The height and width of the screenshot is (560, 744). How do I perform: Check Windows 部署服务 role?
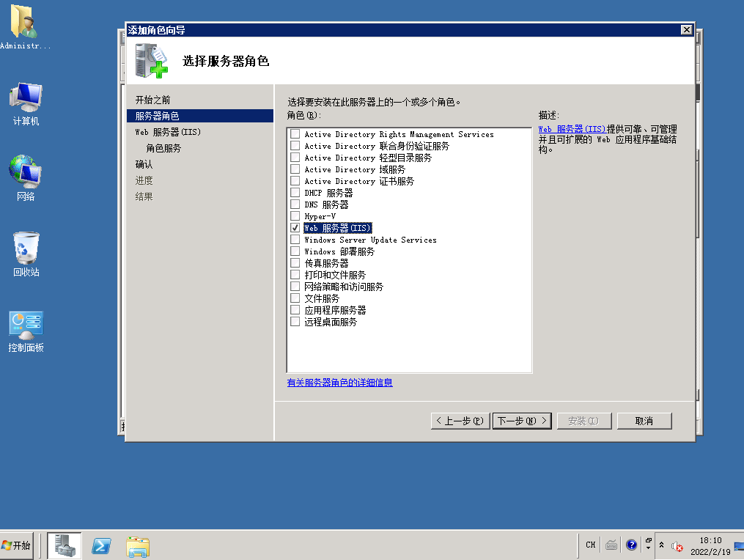(295, 251)
